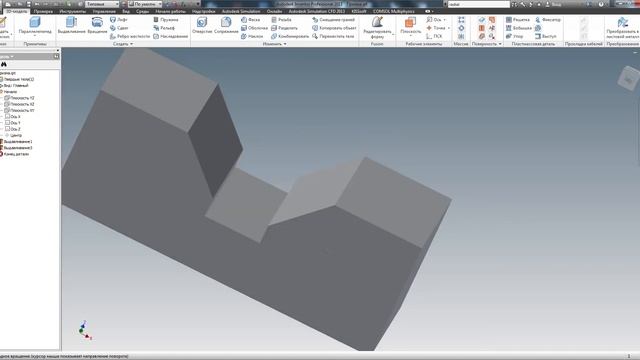This screenshot has height=360, width=640.
Task: Select the ПСК coordinate system tool
Action: 434,36
